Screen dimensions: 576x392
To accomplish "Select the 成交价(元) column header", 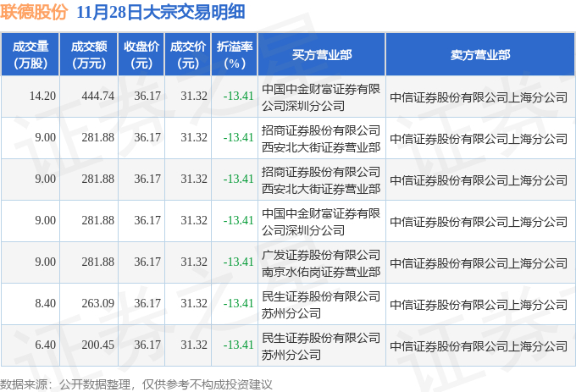I will (188, 54).
